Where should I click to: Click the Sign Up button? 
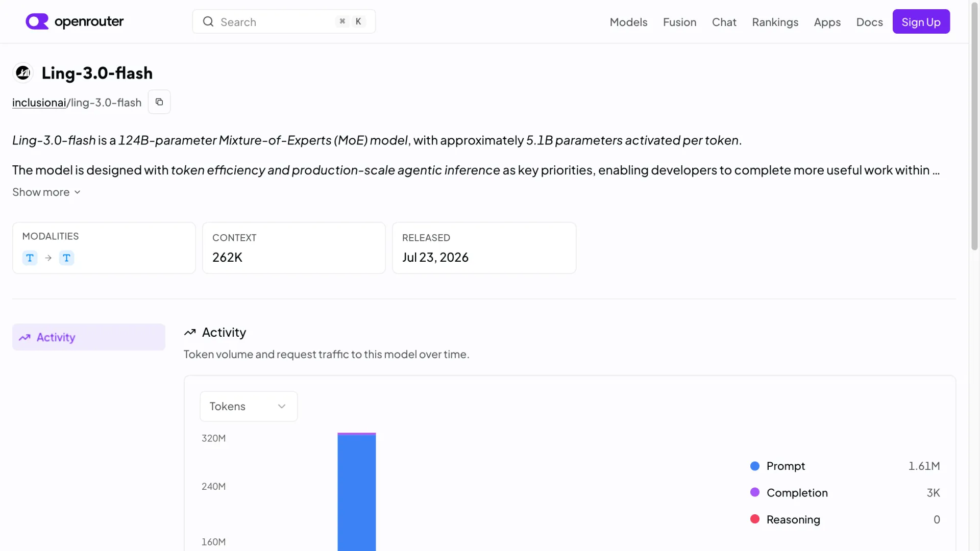(921, 21)
